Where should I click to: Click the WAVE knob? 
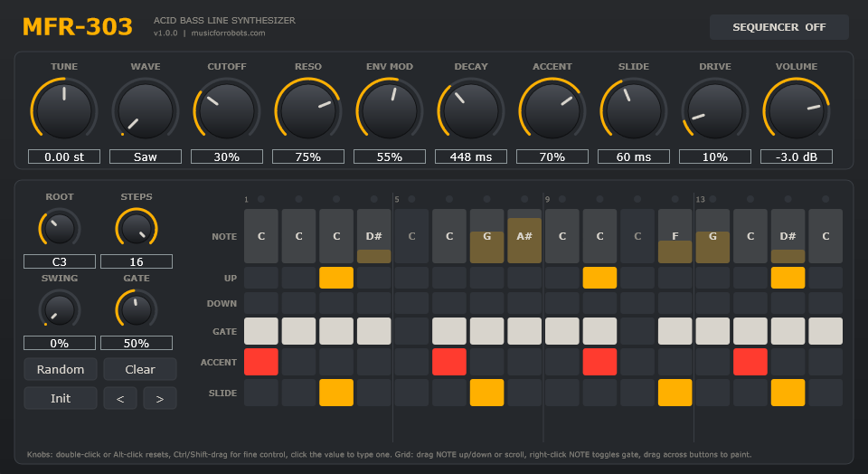pos(146,109)
